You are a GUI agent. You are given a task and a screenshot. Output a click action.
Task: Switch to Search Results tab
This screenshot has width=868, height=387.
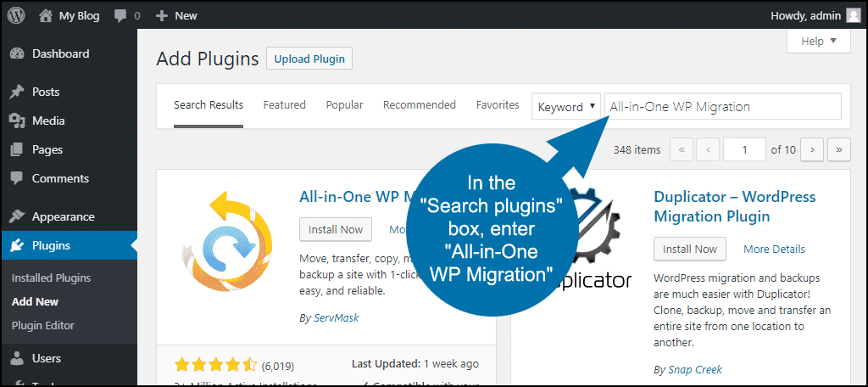click(209, 104)
